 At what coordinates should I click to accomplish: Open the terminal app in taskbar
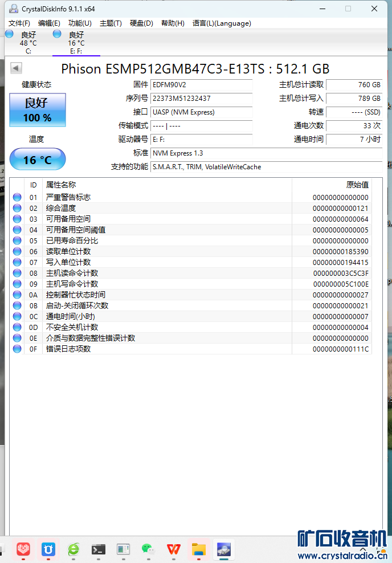tap(99, 549)
